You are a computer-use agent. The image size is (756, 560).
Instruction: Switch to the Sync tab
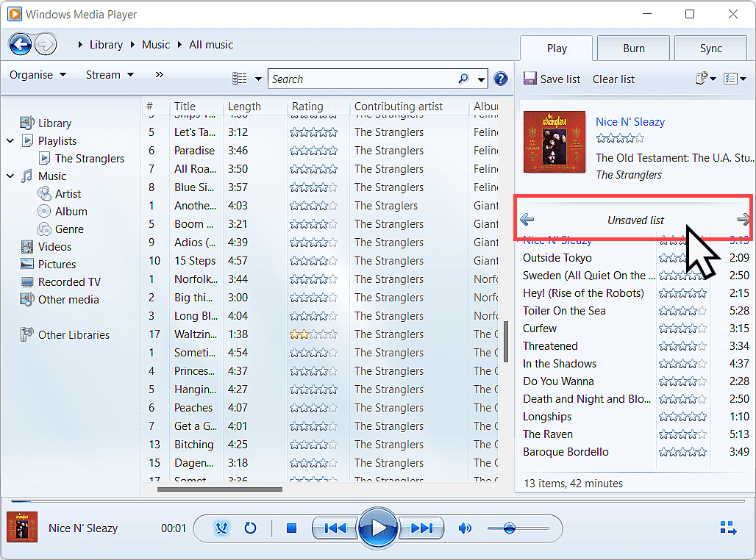(710, 48)
